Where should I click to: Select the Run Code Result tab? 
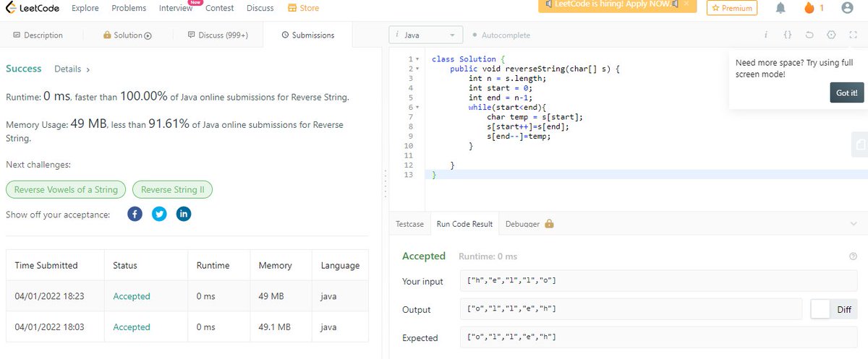[x=464, y=224]
